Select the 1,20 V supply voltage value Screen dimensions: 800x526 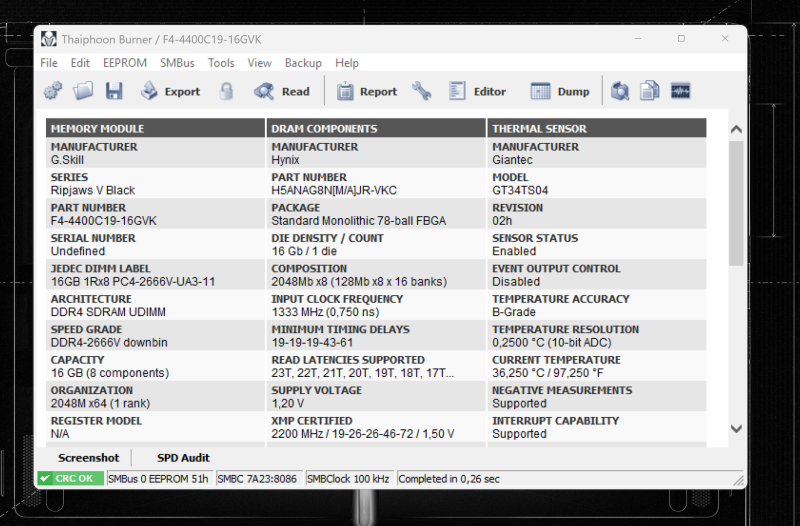(x=288, y=404)
